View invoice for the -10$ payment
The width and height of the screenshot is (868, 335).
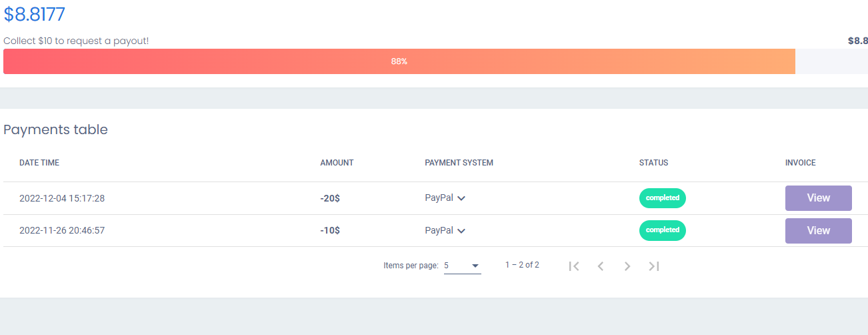pyautogui.click(x=819, y=231)
